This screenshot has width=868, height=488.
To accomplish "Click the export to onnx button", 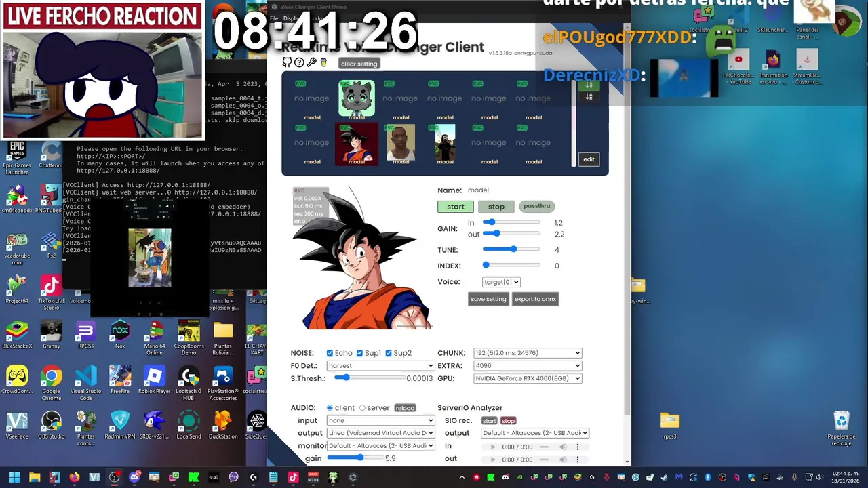I will click(x=535, y=299).
